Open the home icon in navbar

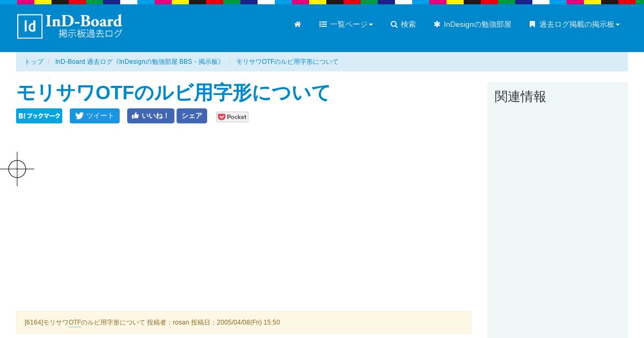coord(297,25)
